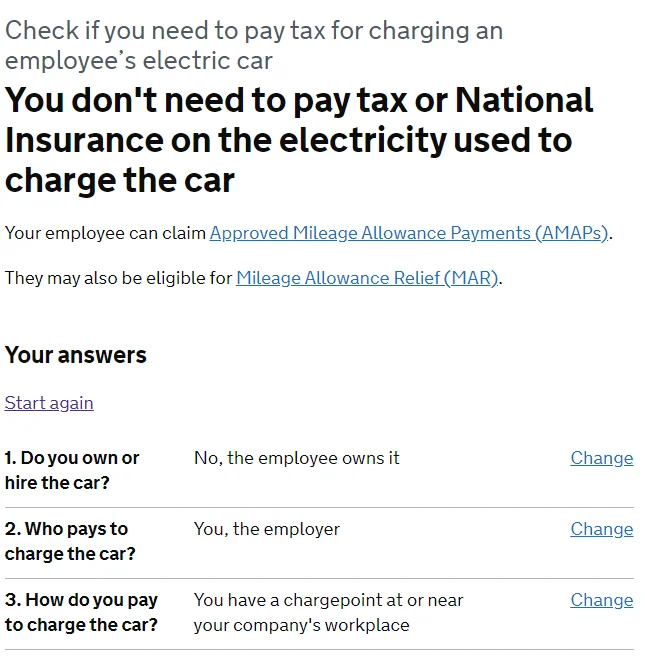Change answer for own or hire car
The width and height of the screenshot is (645, 664).
602,458
